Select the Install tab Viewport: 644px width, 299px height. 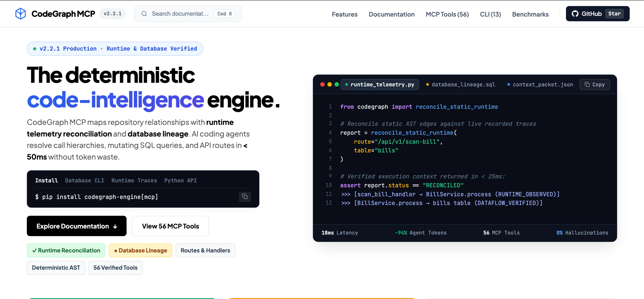click(x=47, y=180)
